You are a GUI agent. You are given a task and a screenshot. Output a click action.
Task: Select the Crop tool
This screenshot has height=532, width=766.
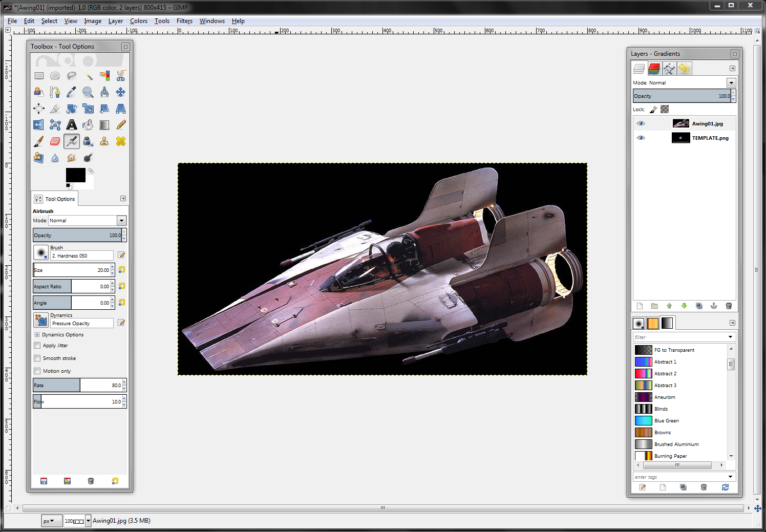tap(55, 109)
